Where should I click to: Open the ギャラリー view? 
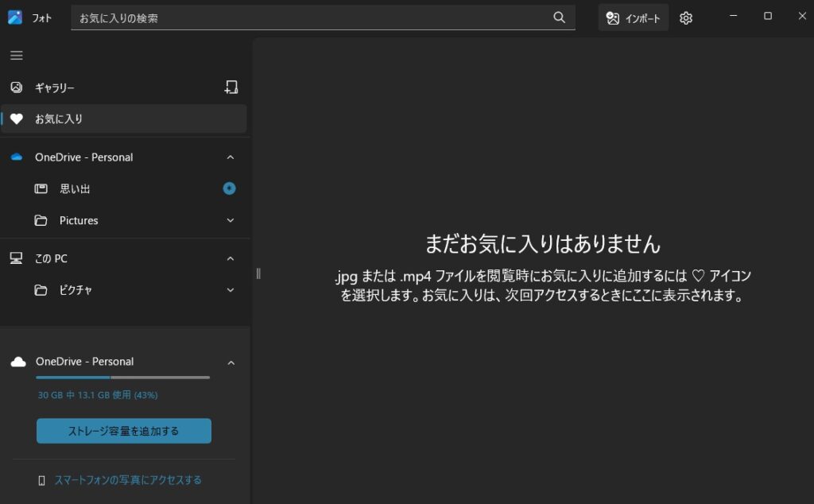[55, 87]
